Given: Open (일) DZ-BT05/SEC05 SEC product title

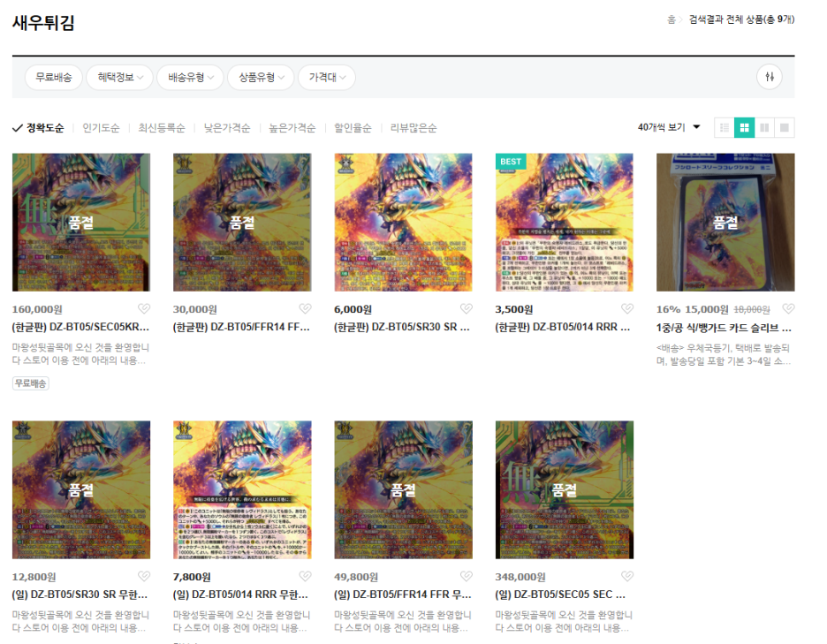Looking at the screenshot, I should click(561, 595).
